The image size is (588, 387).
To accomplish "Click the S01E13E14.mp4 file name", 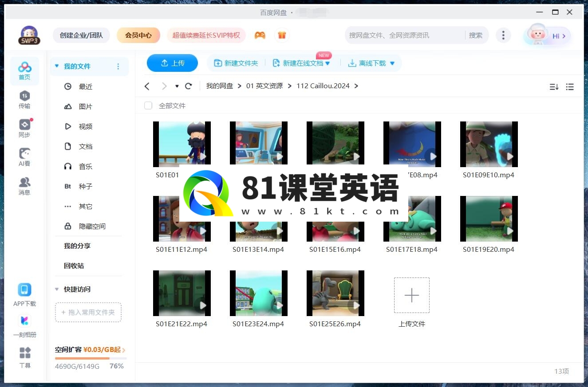I will pos(258,250).
